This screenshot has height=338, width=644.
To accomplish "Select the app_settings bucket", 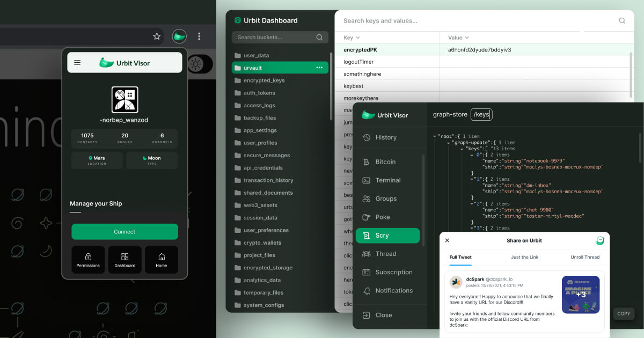I will 280,130.
